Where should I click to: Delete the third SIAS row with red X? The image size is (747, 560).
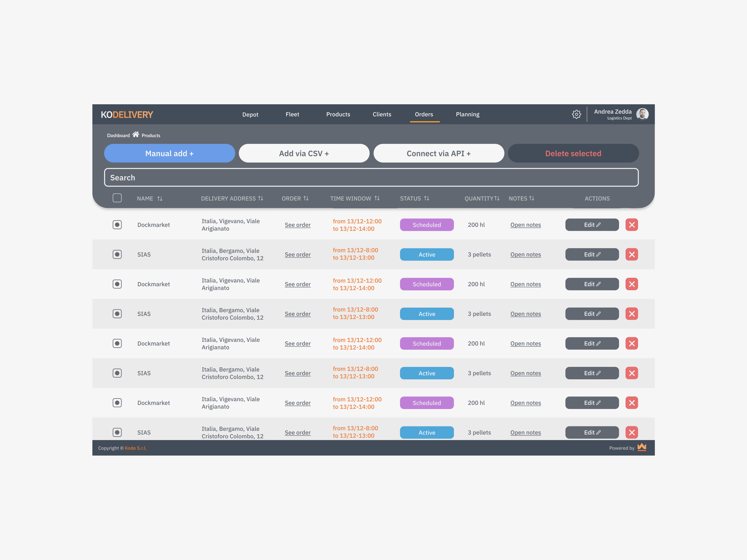tap(631, 373)
